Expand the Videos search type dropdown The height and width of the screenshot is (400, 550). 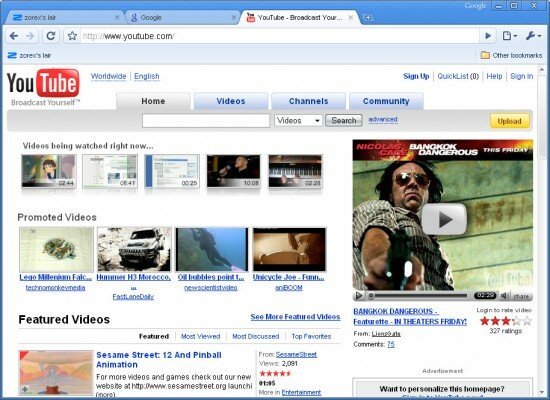pyautogui.click(x=298, y=121)
